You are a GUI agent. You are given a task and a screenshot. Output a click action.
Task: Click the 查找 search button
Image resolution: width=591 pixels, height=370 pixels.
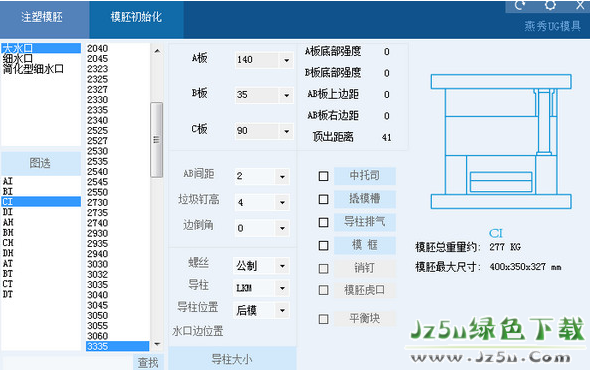pyautogui.click(x=148, y=362)
